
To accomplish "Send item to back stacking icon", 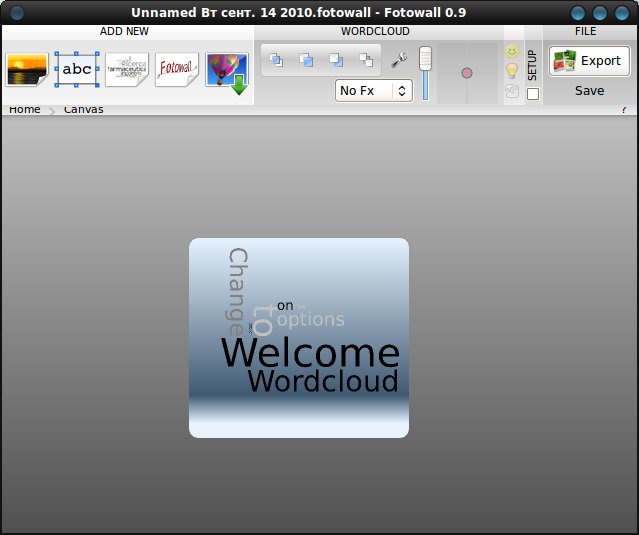I will [366, 60].
